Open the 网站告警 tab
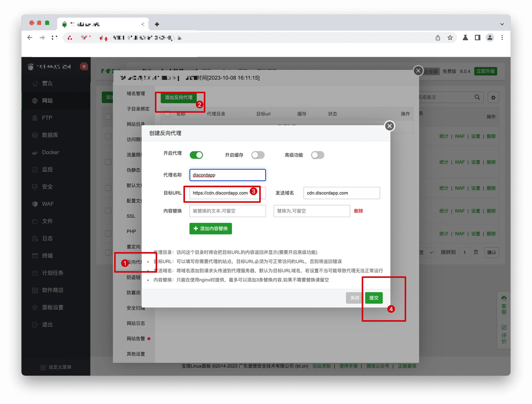 [x=136, y=339]
